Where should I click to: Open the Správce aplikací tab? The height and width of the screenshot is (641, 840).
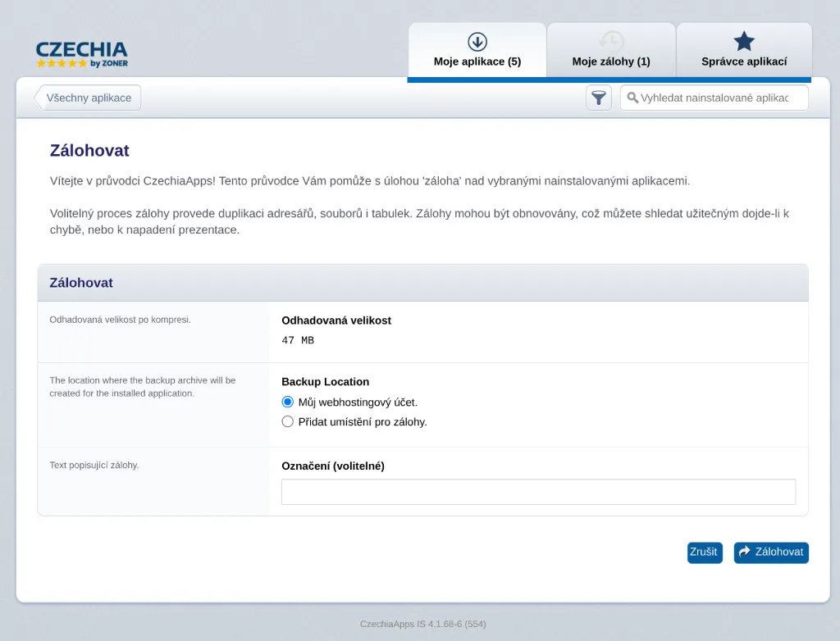click(744, 50)
